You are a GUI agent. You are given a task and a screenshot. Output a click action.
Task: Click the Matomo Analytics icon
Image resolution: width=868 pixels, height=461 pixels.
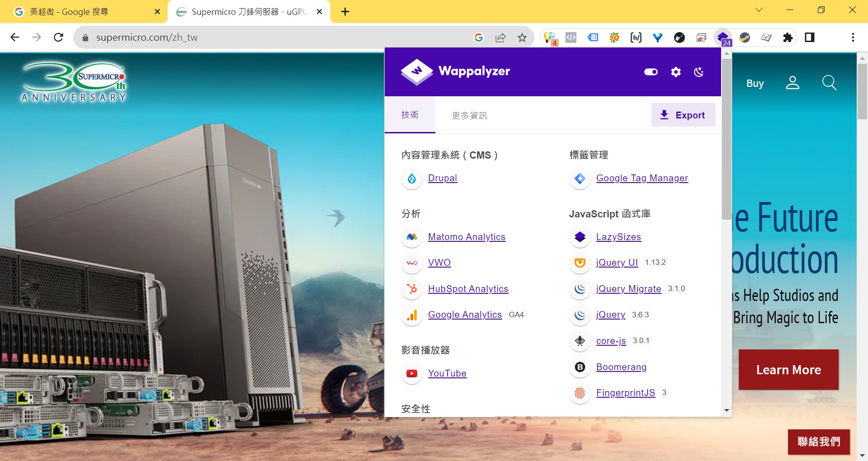(x=412, y=237)
